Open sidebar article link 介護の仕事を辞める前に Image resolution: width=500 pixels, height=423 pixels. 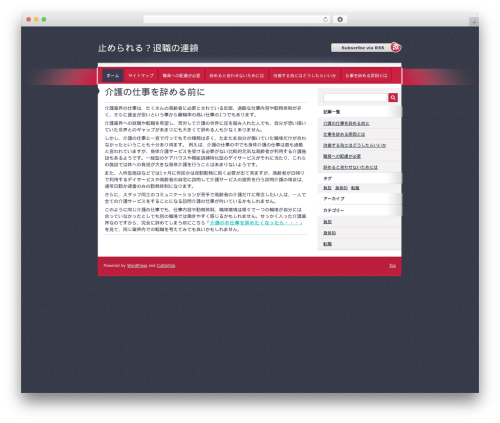[346, 123]
